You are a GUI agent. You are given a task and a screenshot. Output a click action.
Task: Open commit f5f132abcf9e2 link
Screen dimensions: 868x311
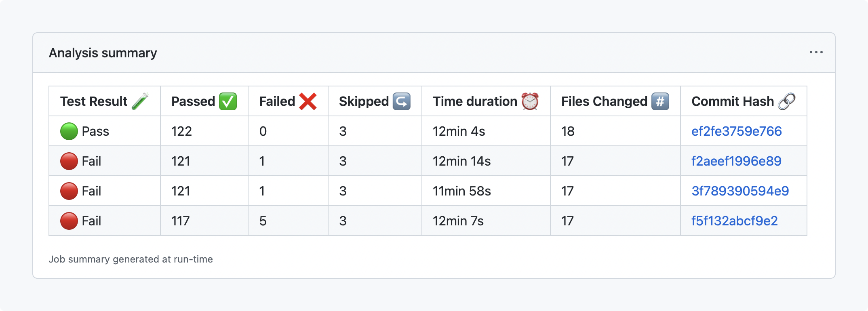point(734,221)
